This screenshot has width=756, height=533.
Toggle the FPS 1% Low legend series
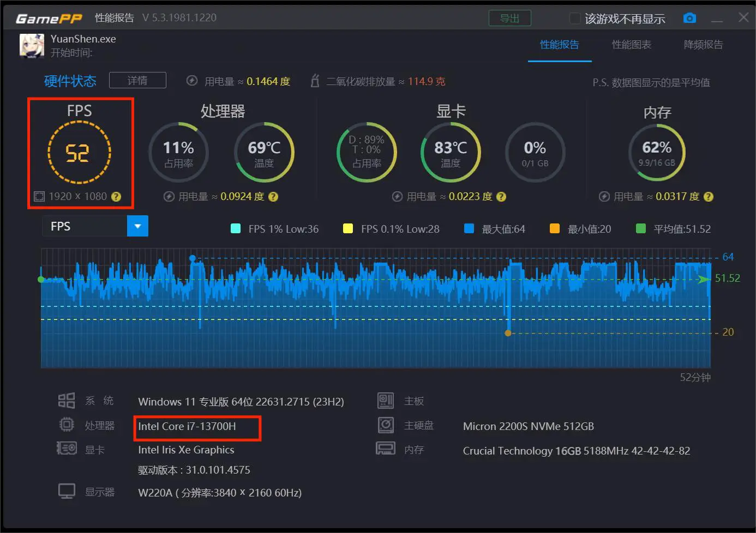click(x=236, y=229)
